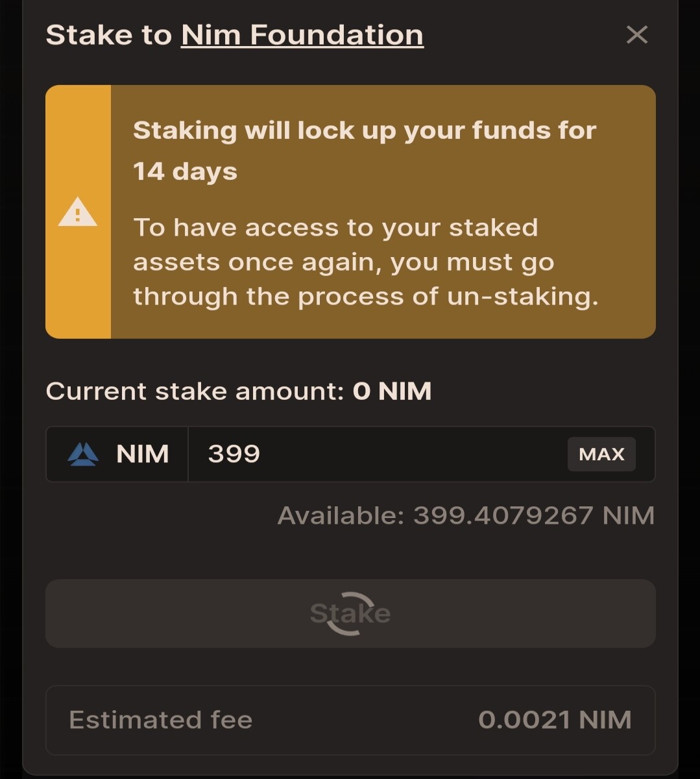Click the '14 days' lock period text

[x=185, y=172]
